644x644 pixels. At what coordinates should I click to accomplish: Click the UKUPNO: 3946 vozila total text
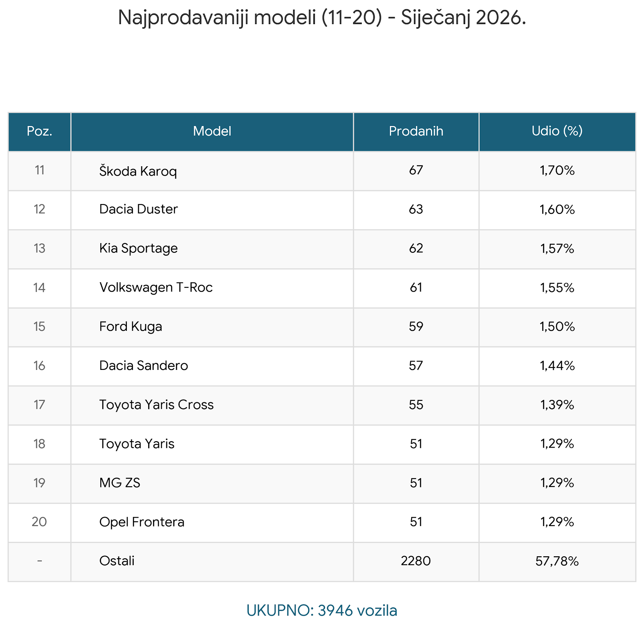[x=322, y=611]
